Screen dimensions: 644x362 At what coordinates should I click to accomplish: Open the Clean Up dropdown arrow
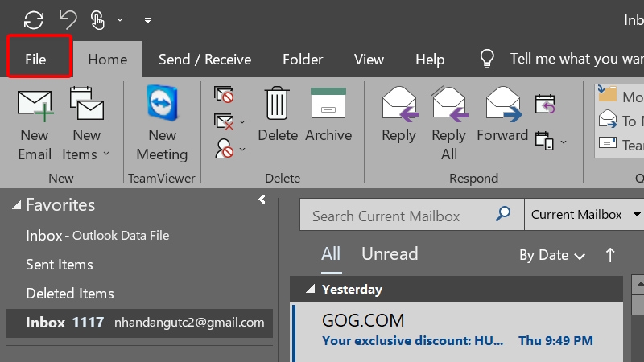(242, 122)
